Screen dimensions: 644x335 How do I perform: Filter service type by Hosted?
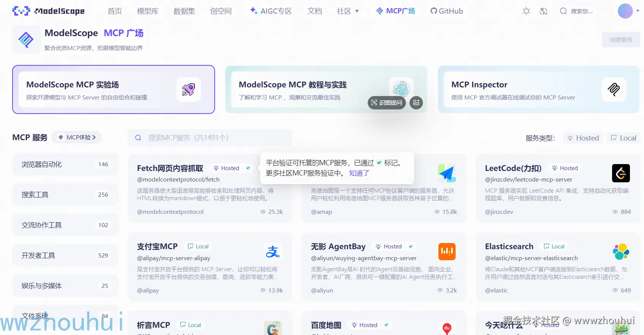click(x=583, y=138)
